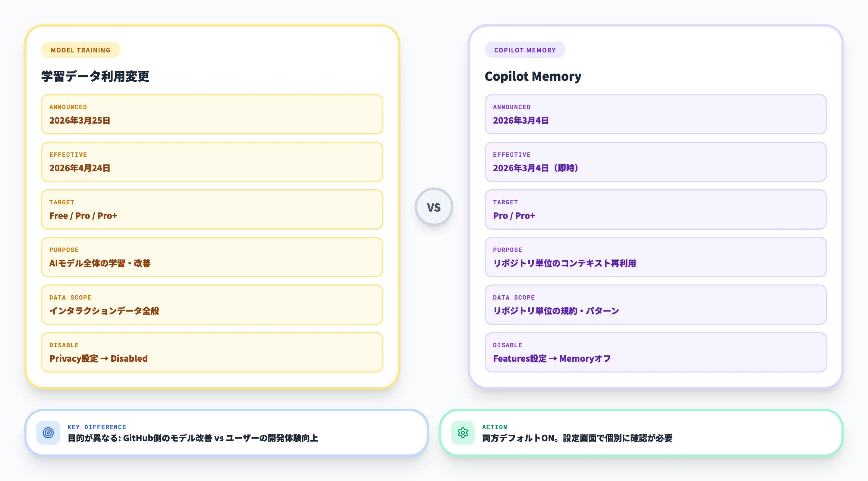Click the COPILOT MEMORY badge
Screen dimensions: 868x481
click(525, 49)
